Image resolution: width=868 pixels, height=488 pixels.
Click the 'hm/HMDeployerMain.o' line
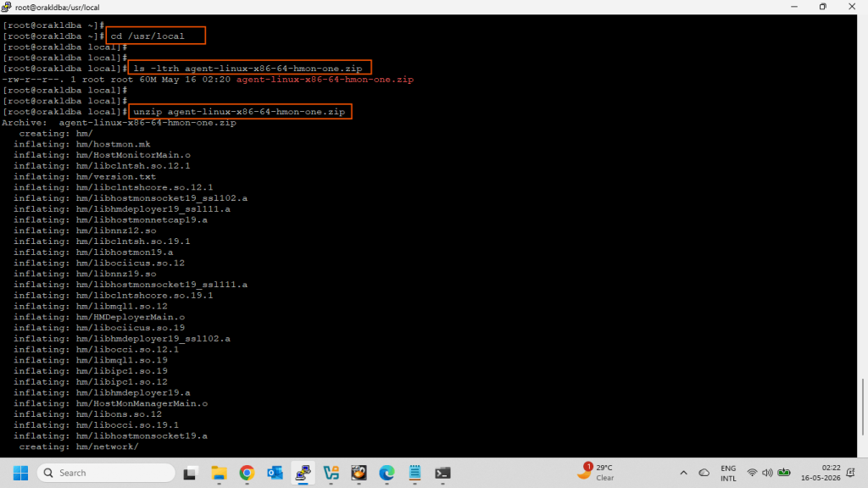(99, 317)
